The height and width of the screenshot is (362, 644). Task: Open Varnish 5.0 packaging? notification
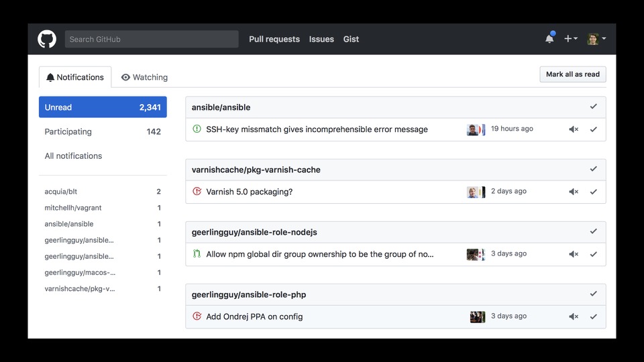click(x=250, y=192)
